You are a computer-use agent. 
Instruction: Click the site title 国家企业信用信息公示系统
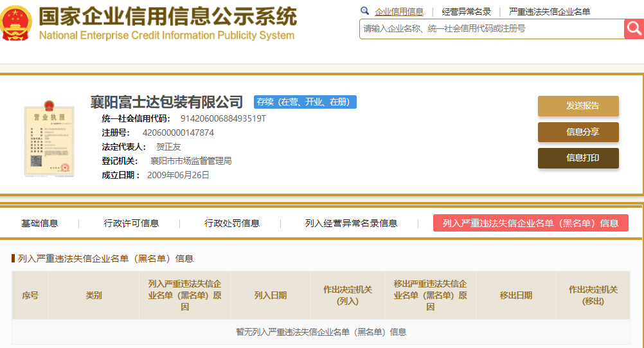(168, 17)
